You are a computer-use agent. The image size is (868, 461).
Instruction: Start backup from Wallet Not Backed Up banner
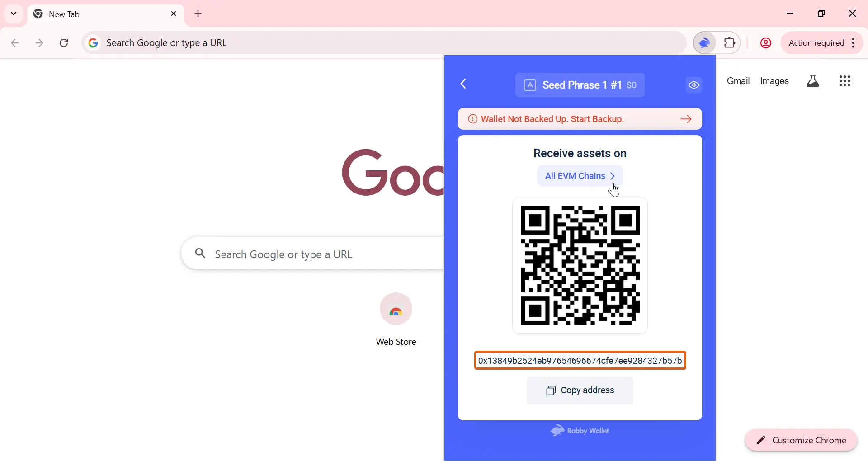(x=580, y=119)
